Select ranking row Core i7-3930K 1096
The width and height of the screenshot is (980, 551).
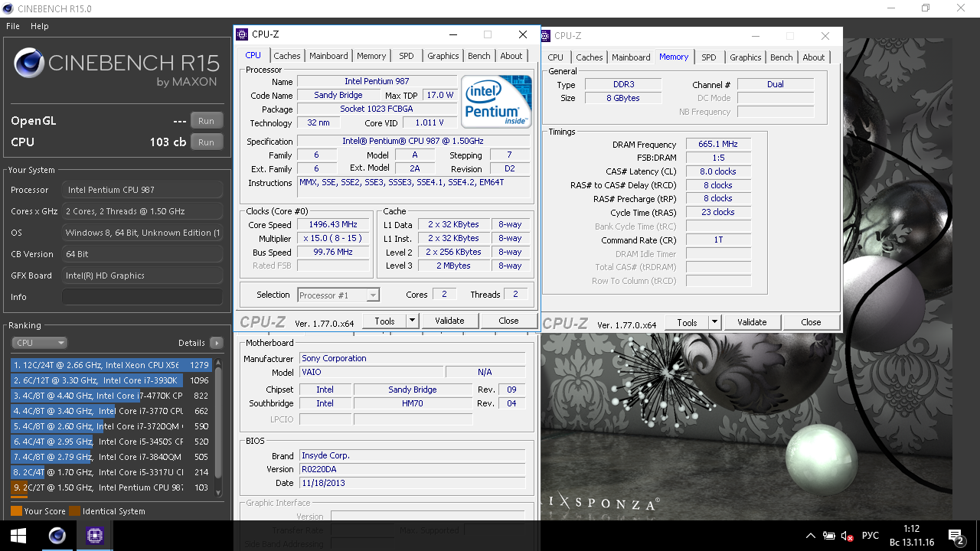coord(111,380)
